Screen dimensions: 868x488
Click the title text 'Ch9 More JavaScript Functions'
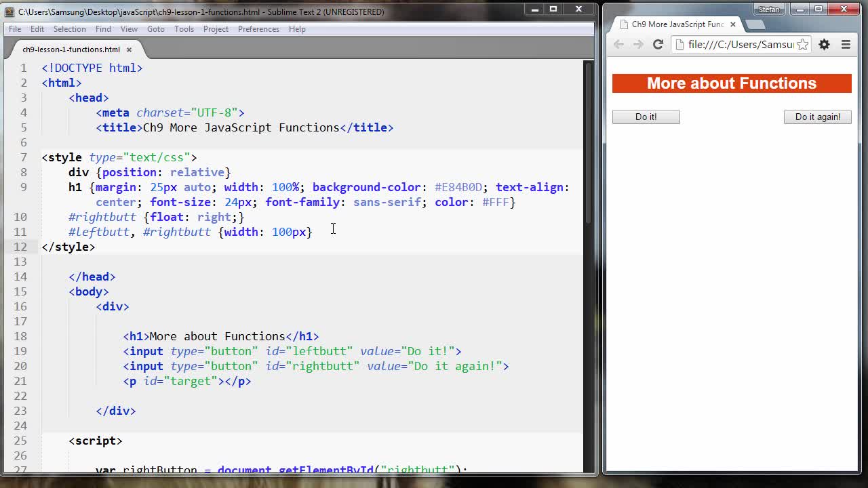pos(241,127)
